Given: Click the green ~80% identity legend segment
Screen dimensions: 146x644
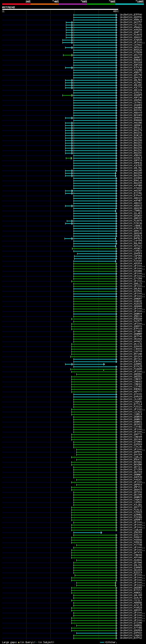Looking at the screenshot, I should point(101,4).
